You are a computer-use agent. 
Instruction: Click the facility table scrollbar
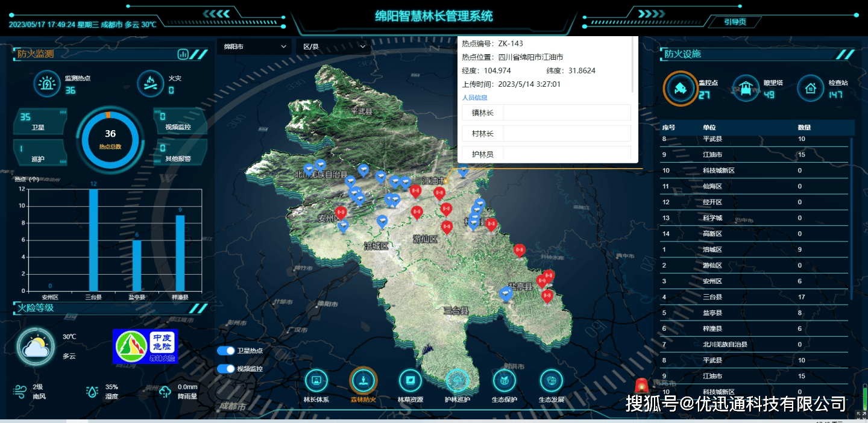[852, 218]
